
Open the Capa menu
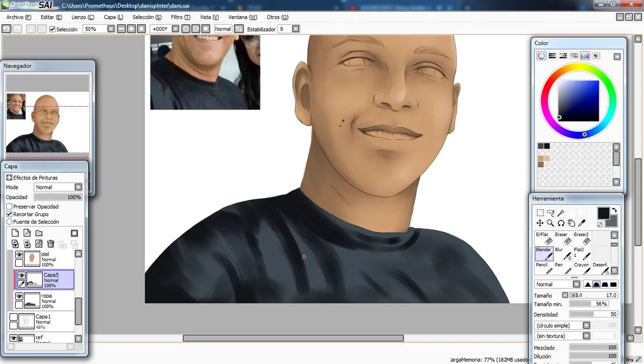[113, 17]
